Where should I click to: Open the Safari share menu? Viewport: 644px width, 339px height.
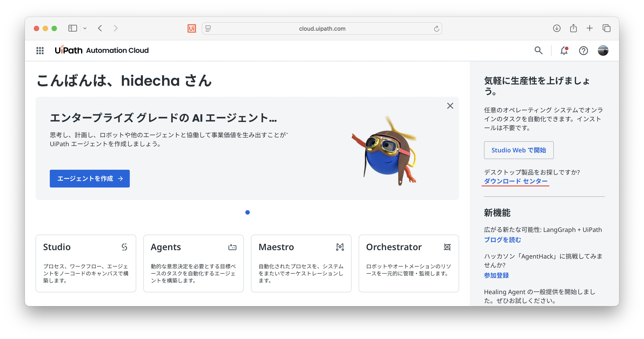[x=573, y=28]
